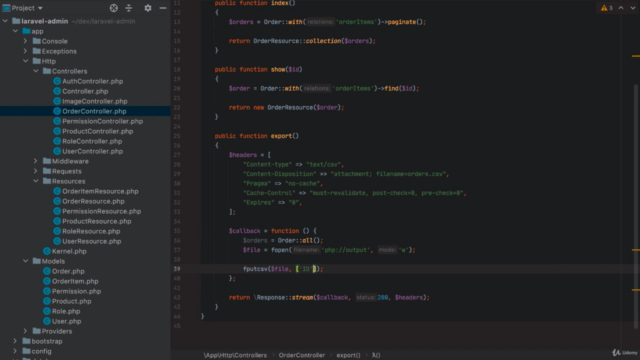Open ProductController.php file
The width and height of the screenshot is (640, 360).
(98, 131)
